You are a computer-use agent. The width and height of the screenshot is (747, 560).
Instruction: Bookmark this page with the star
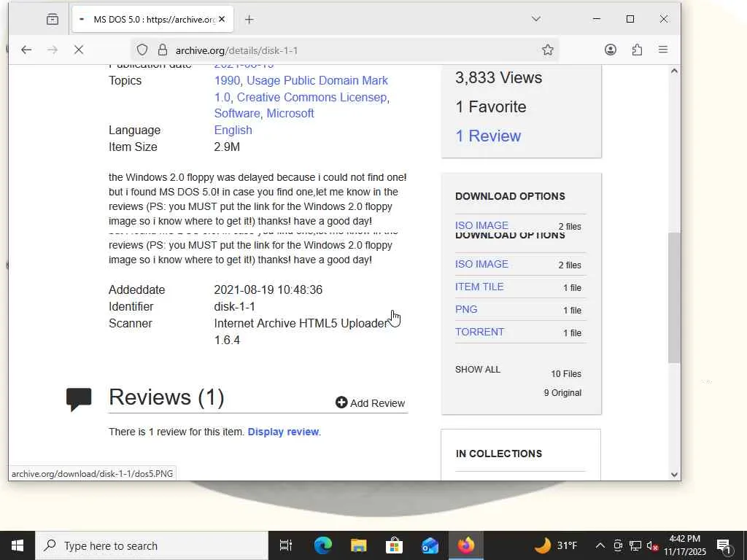click(547, 50)
